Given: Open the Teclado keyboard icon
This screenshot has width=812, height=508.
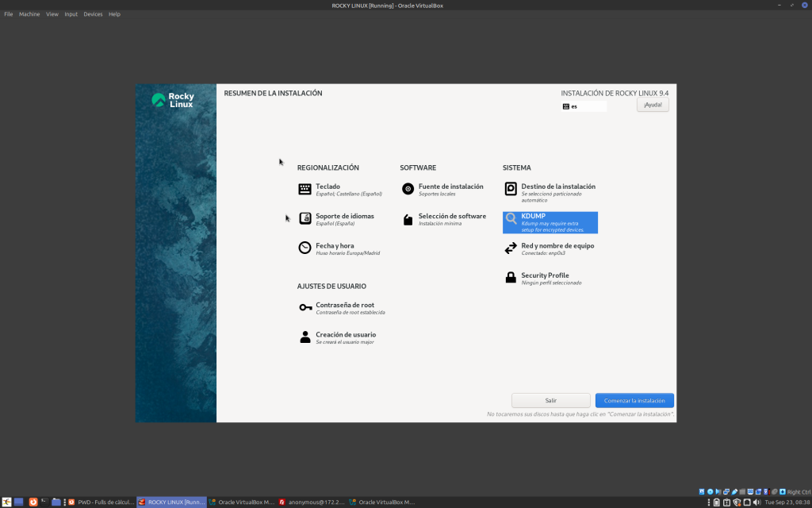Looking at the screenshot, I should coord(304,189).
